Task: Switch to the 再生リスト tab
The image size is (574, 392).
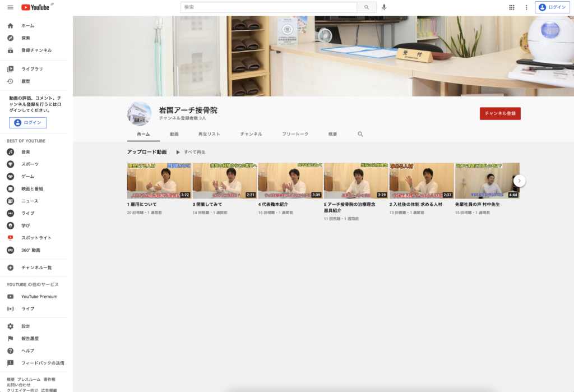Action: tap(209, 134)
